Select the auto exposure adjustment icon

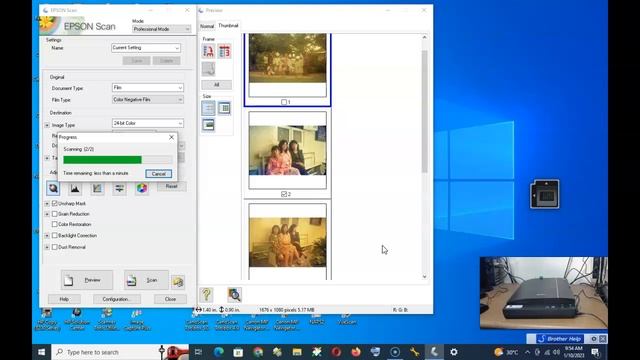[53, 188]
